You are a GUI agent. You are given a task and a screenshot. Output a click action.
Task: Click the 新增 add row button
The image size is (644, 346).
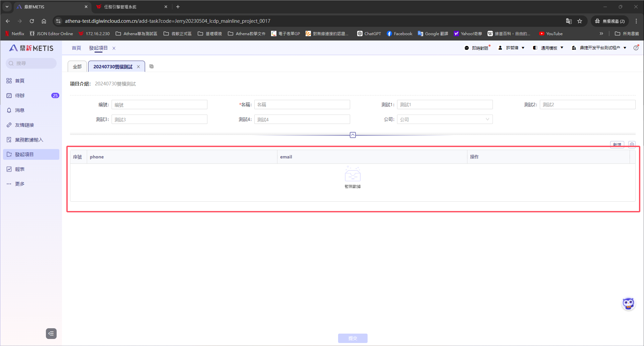tap(617, 144)
